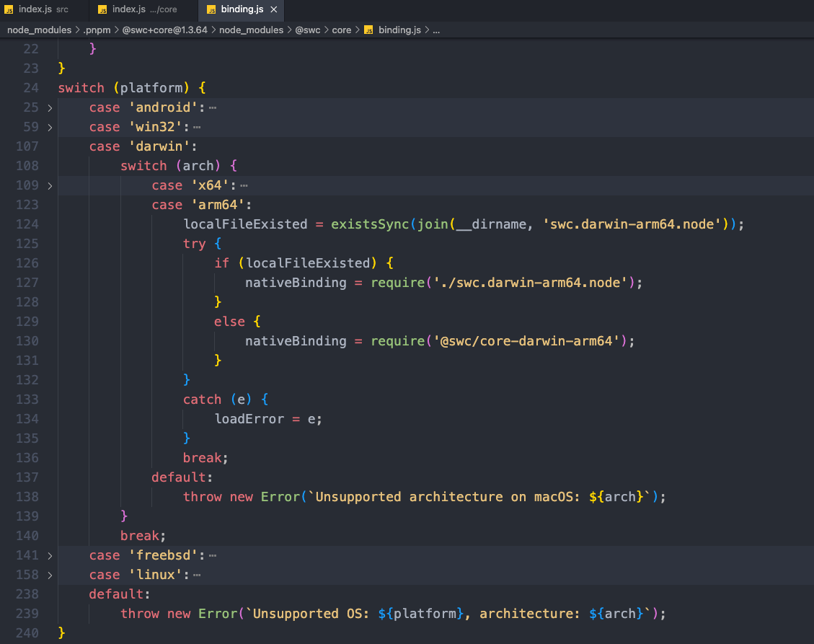814x644 pixels.
Task: Click 'nativeBinding' on line 127
Action: click(x=296, y=283)
